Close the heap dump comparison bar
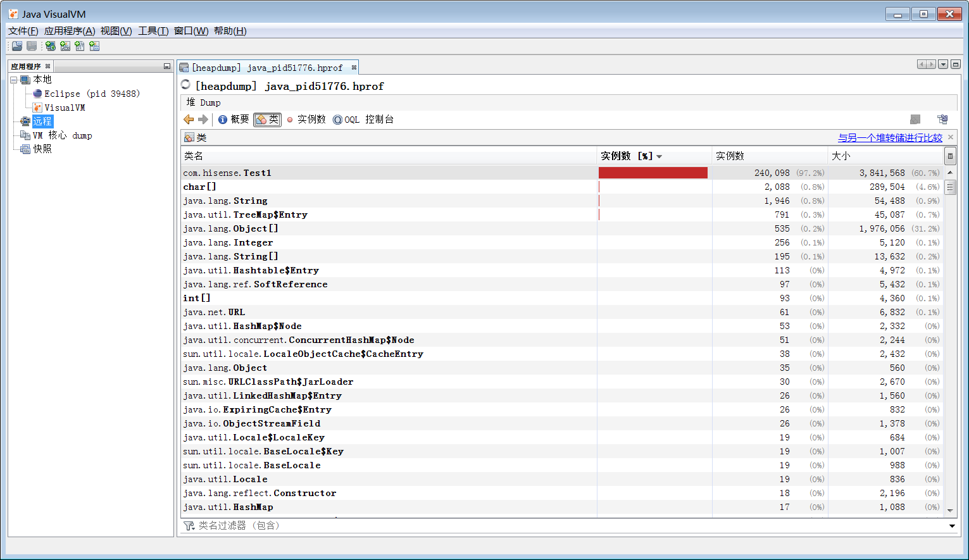The width and height of the screenshot is (969, 560). 951,137
